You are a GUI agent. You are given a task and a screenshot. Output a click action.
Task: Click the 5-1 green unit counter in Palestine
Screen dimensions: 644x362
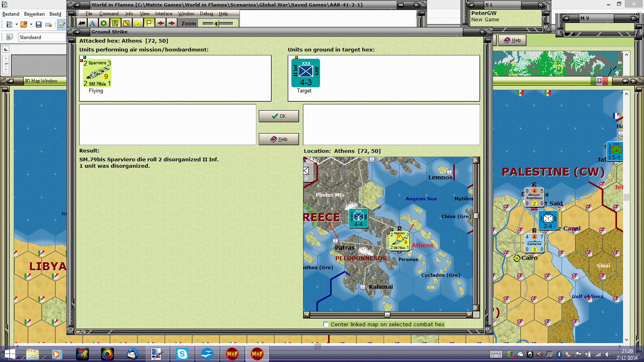point(615,152)
